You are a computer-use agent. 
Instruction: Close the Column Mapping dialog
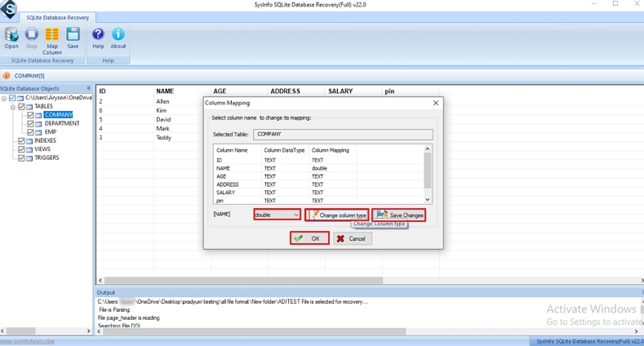tap(435, 103)
